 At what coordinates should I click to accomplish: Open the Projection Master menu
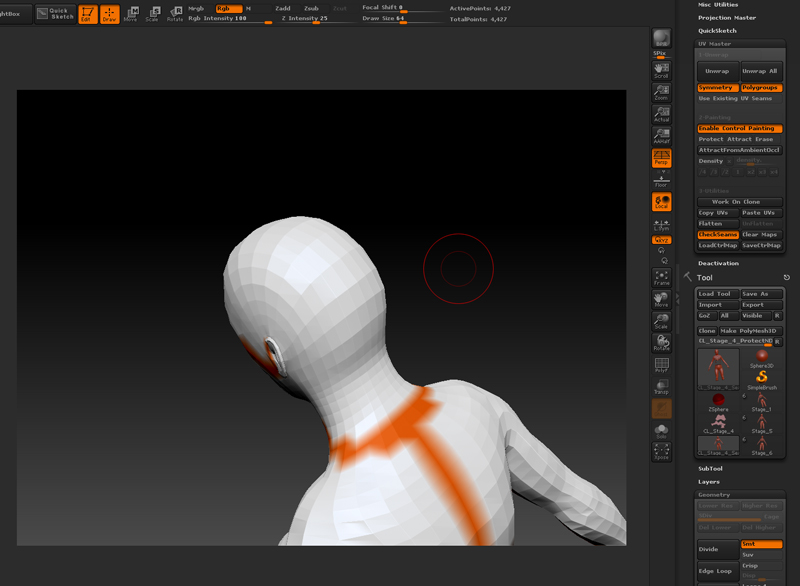click(728, 18)
